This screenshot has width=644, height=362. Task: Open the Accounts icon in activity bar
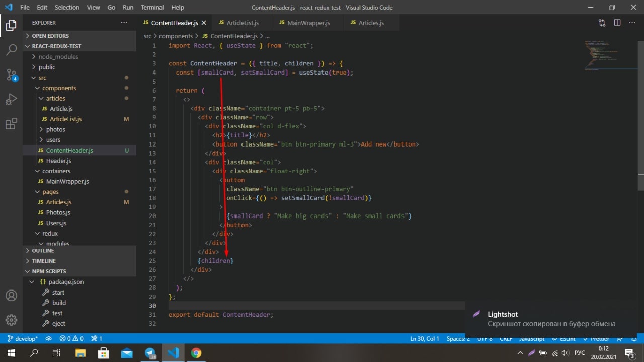pos(11,296)
